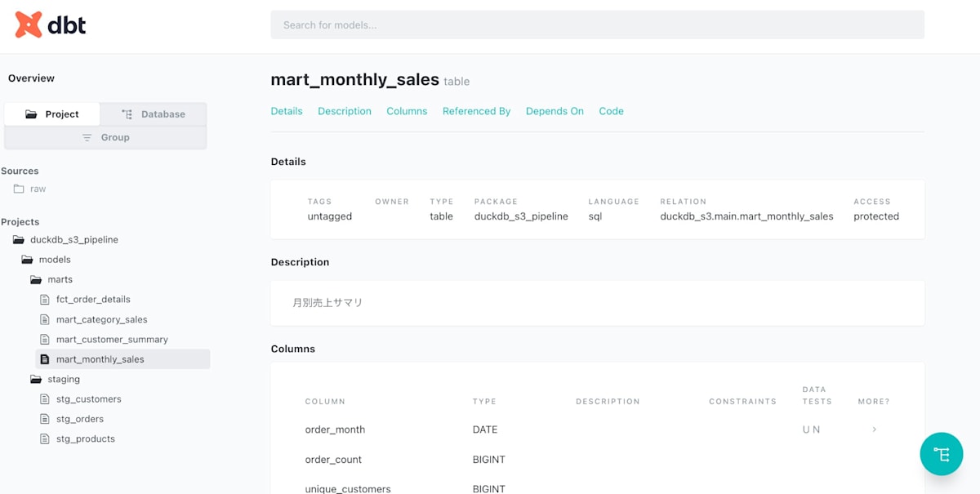
Task: Click the BIGINT type of order_count
Action: (489, 460)
